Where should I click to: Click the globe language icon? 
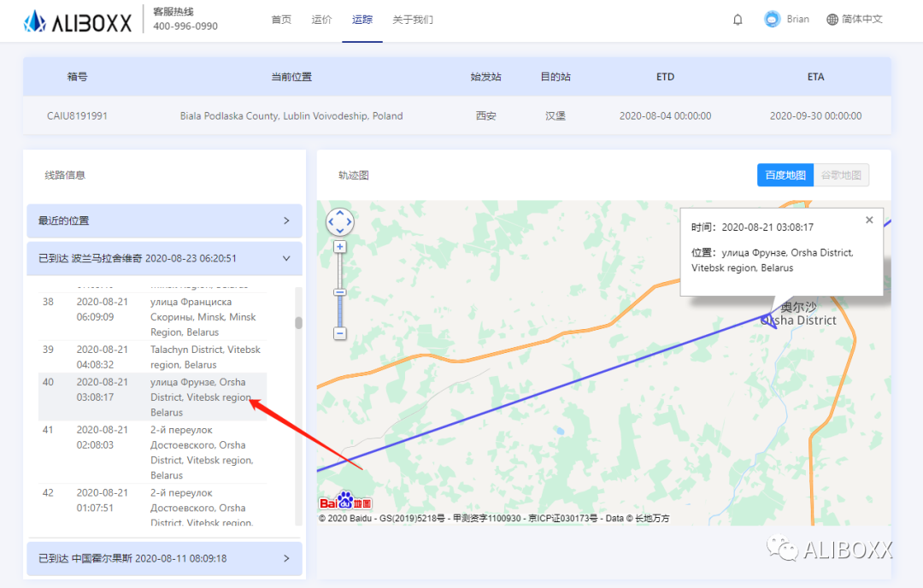click(x=832, y=20)
